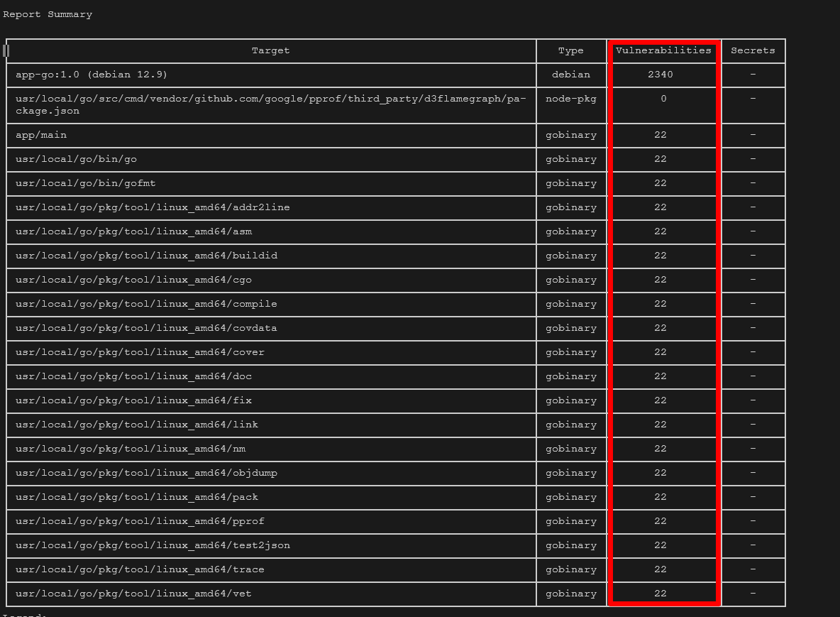Click the usr/local/go/bin/go target
840x617 pixels.
tap(76, 159)
